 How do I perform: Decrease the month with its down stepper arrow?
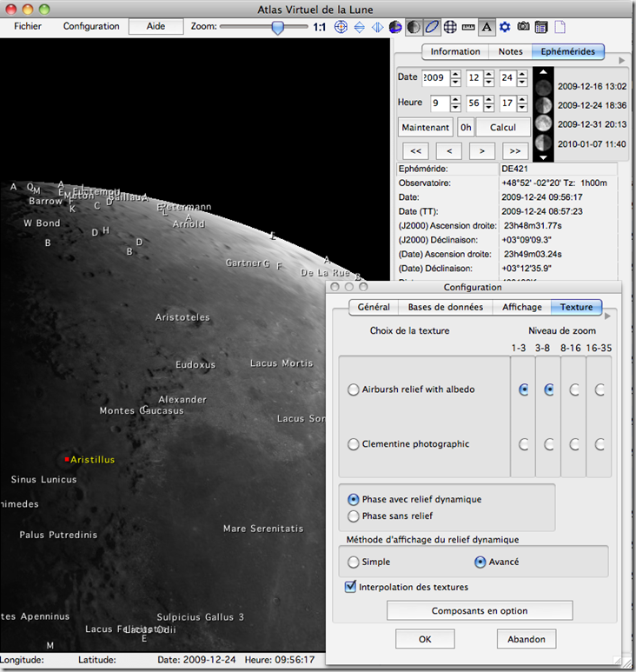[x=489, y=83]
